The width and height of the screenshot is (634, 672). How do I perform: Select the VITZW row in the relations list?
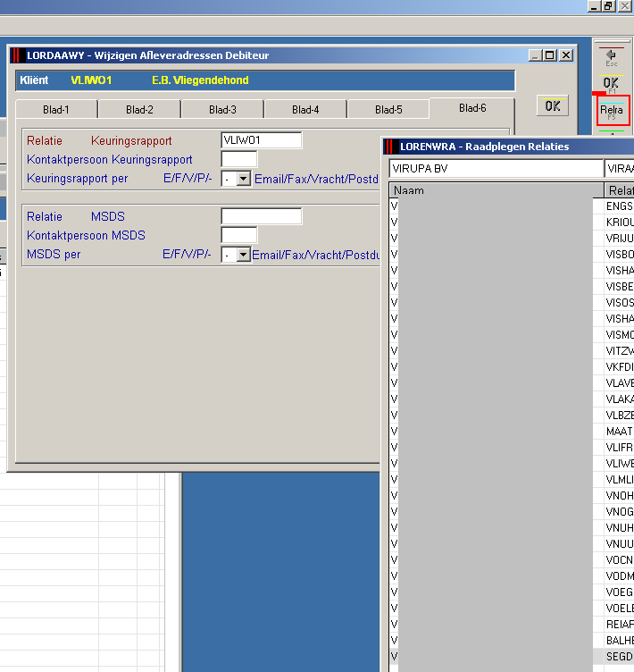tap(512, 350)
